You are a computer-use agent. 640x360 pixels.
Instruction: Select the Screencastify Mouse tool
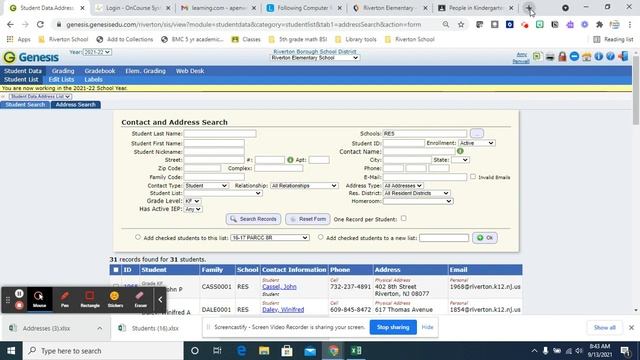click(39, 300)
